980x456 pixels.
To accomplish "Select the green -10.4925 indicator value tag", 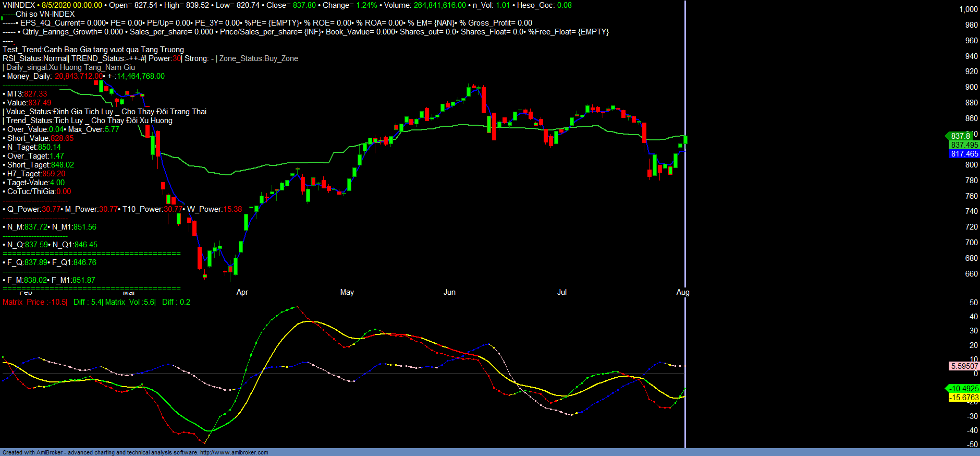I will coord(964,389).
